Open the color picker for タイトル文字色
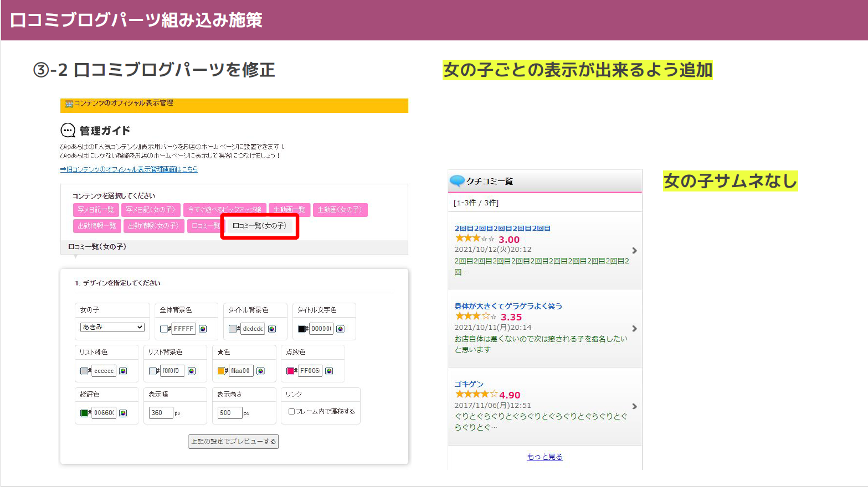The width and height of the screenshot is (868, 487). tap(340, 328)
